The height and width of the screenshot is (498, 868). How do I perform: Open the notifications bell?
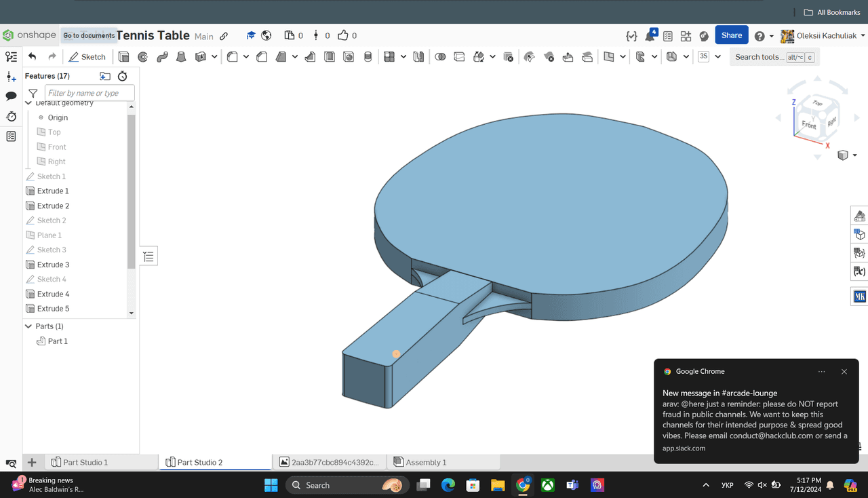click(x=650, y=36)
